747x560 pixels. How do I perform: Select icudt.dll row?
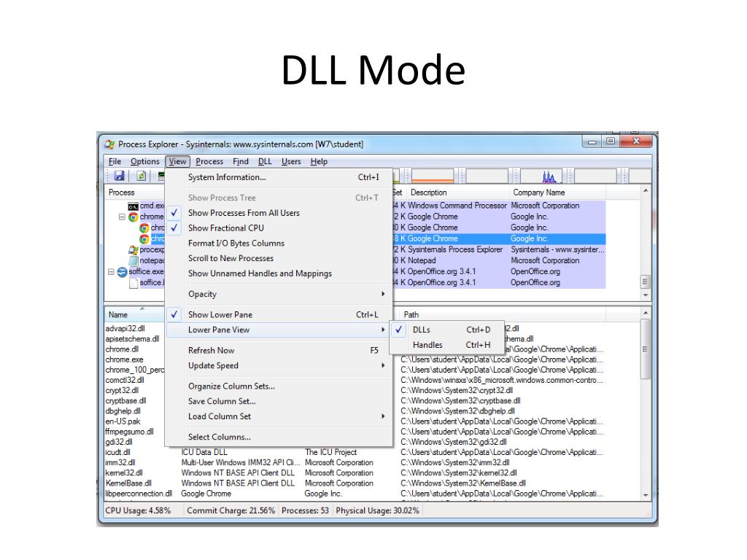[x=355, y=452]
